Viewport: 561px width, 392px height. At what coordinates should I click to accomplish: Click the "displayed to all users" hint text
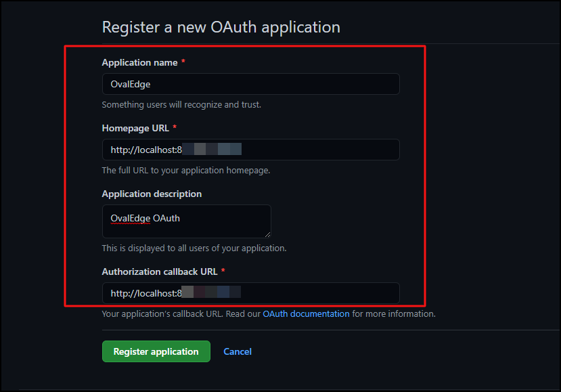[194, 248]
